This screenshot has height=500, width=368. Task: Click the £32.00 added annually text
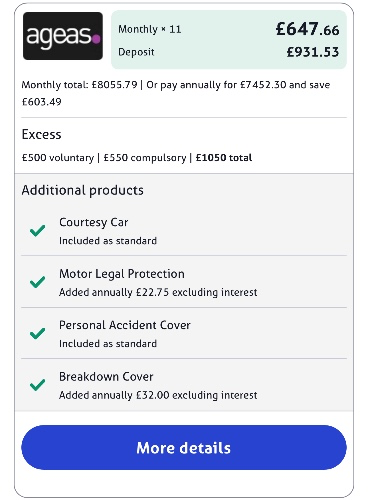[x=158, y=395]
